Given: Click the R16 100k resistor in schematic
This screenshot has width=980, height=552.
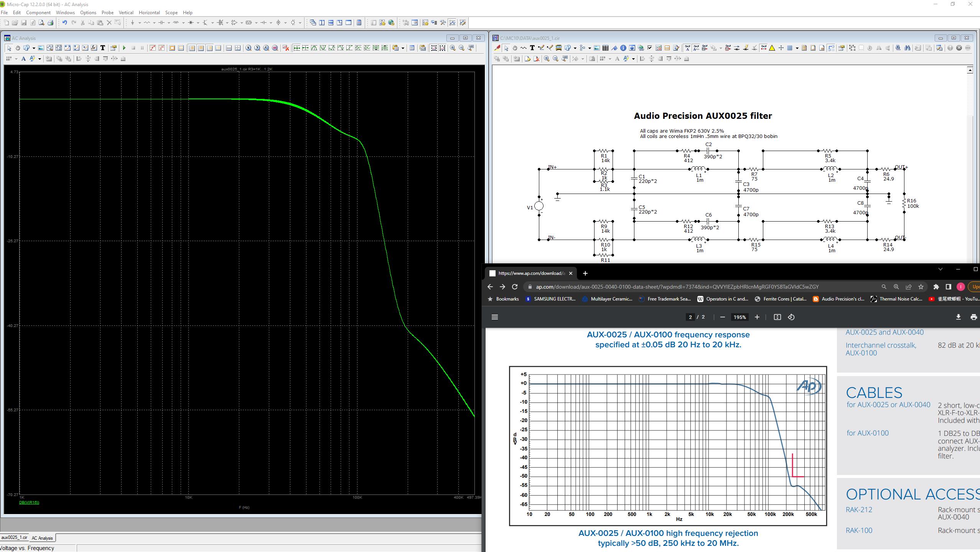Looking at the screenshot, I should tap(904, 203).
